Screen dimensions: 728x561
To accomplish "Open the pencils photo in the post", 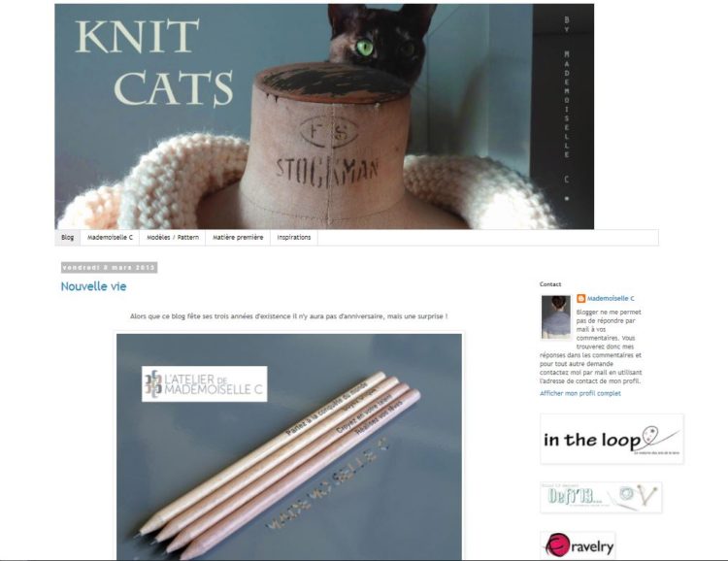I will pyautogui.click(x=289, y=446).
